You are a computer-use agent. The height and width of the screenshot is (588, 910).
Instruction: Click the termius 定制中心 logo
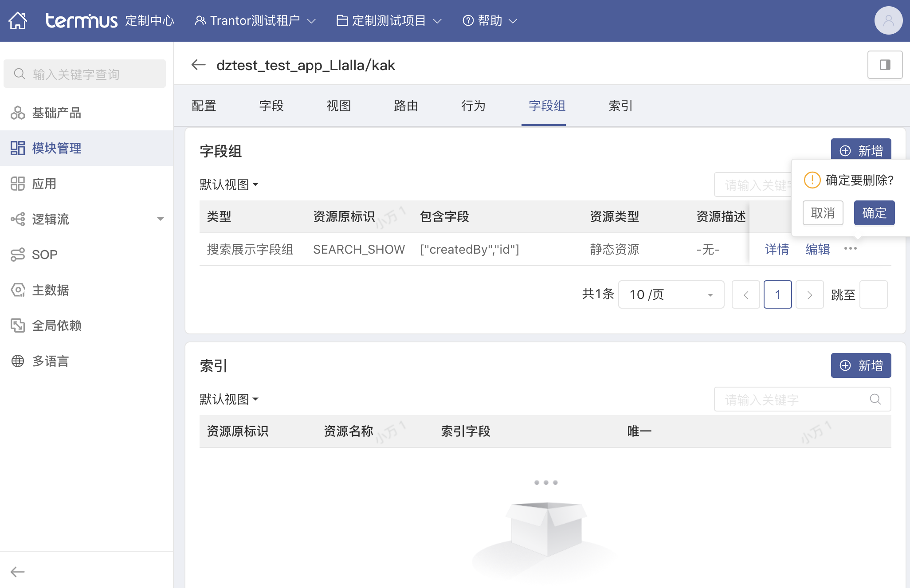110,20
